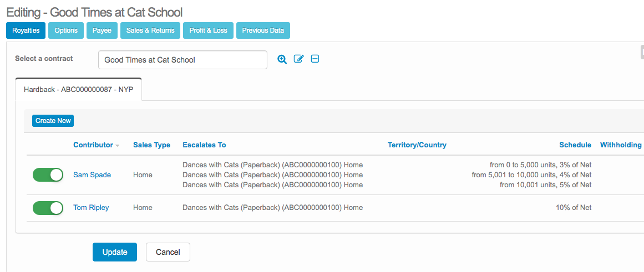This screenshot has height=272, width=644.
Task: Sort by Contributor column arrow
Action: (x=118, y=146)
